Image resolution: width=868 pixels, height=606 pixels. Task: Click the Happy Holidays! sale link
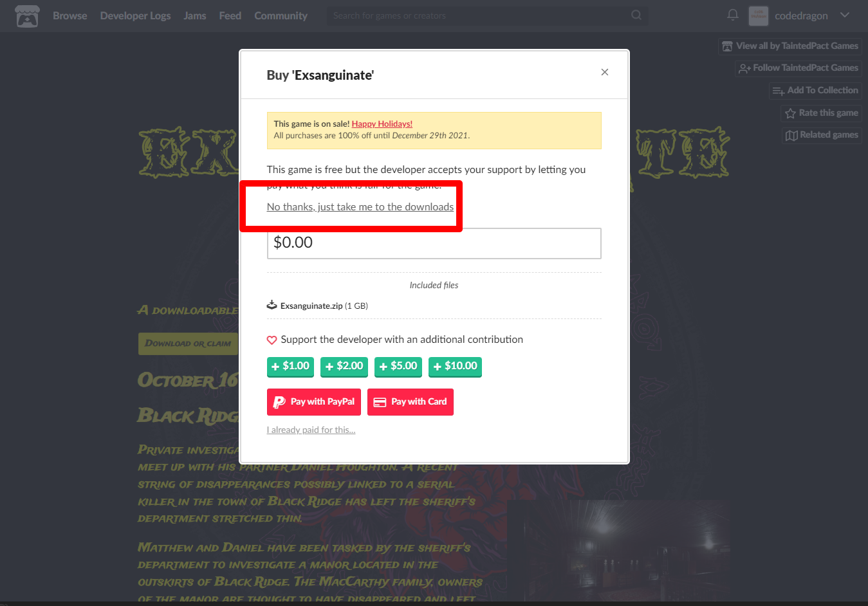[x=382, y=124]
